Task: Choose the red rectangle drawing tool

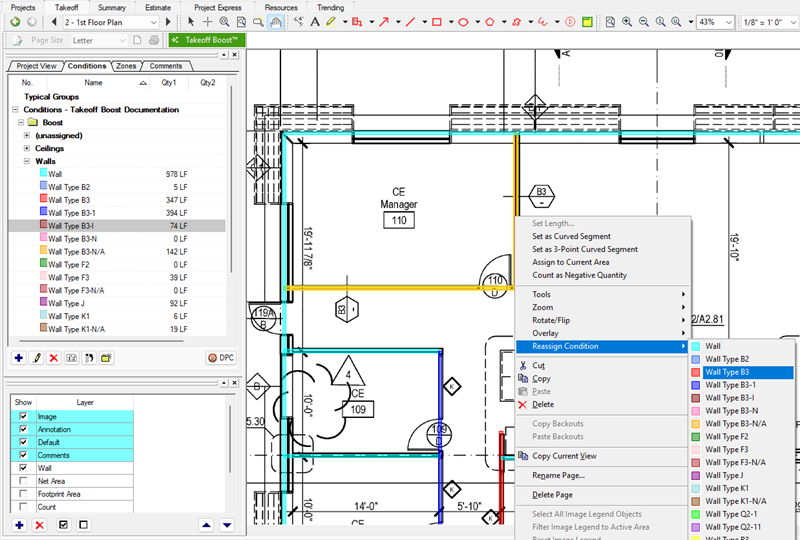Action: coord(437,22)
